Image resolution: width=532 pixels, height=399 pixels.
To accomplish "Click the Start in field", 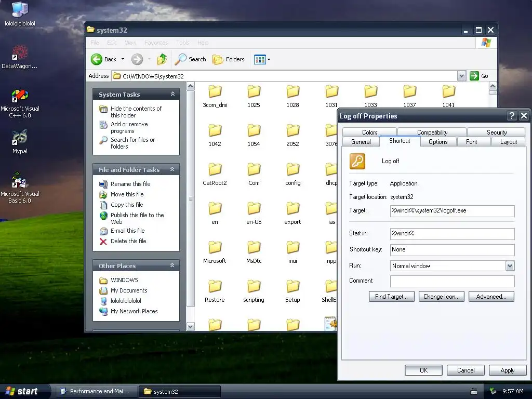I will pyautogui.click(x=453, y=234).
